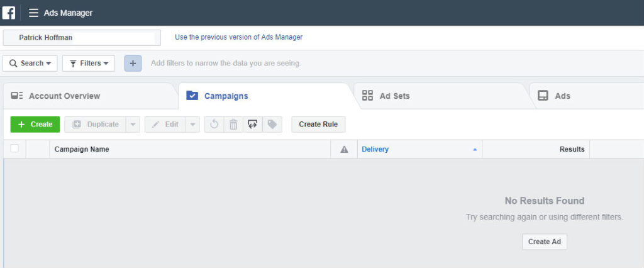
Task: Click the Facebook logo icon
Action: click(9, 13)
